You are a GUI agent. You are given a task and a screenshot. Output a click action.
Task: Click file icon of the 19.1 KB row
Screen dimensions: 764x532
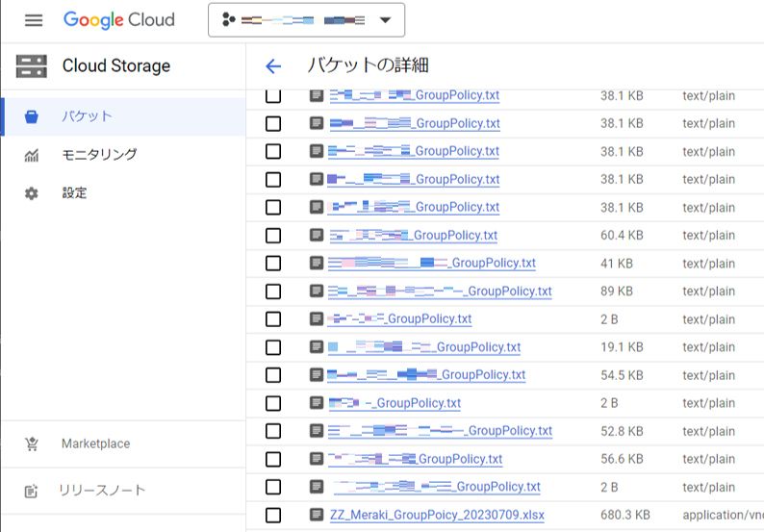point(317,347)
